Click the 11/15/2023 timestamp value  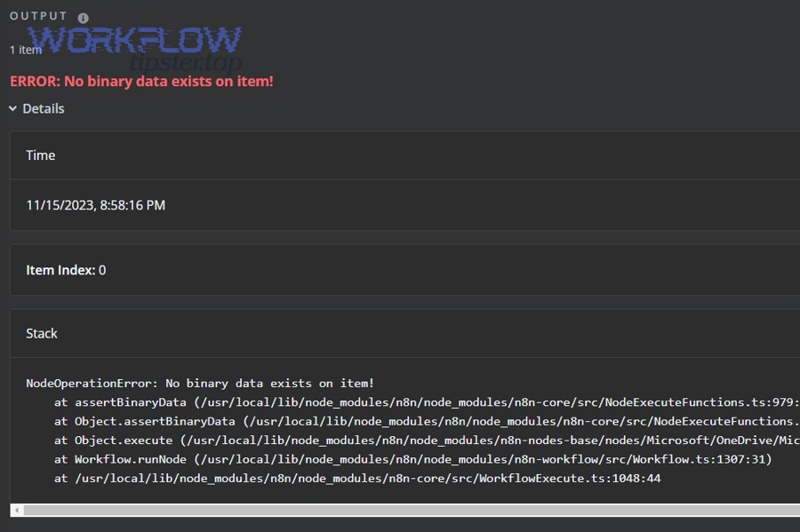point(95,205)
